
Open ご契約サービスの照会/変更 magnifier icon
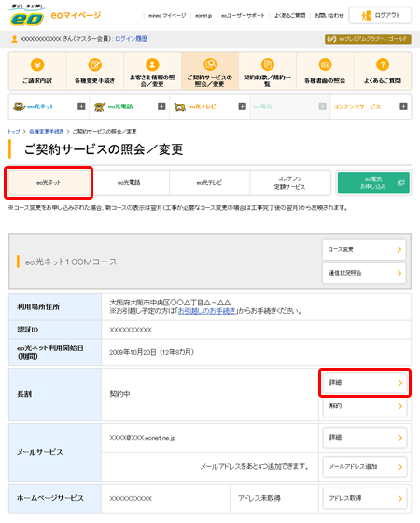click(210, 64)
